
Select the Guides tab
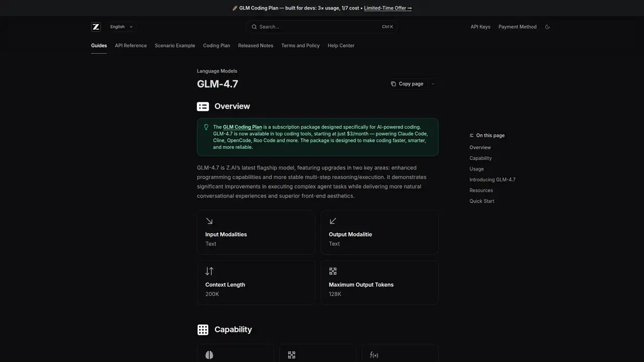point(99,45)
